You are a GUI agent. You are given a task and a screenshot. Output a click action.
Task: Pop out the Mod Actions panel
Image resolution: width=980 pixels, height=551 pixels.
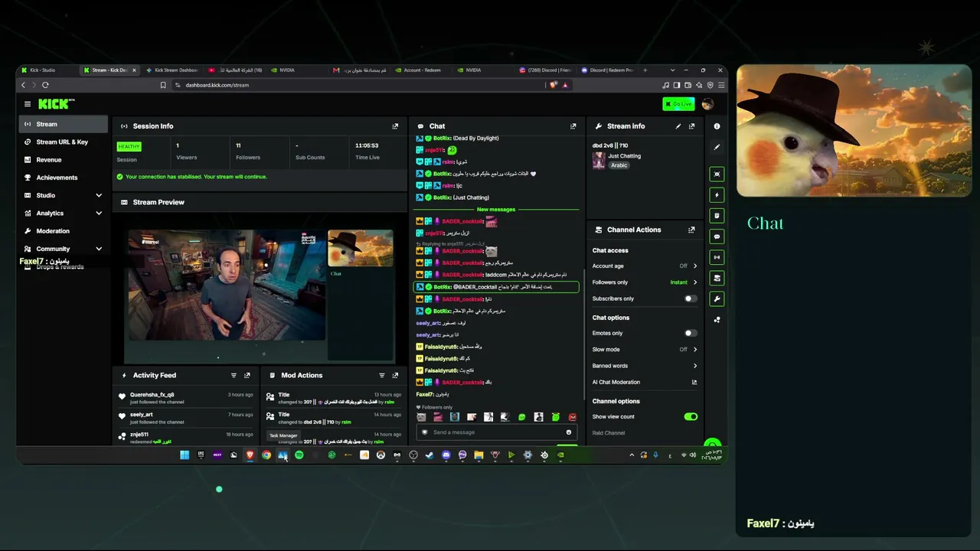click(x=395, y=376)
